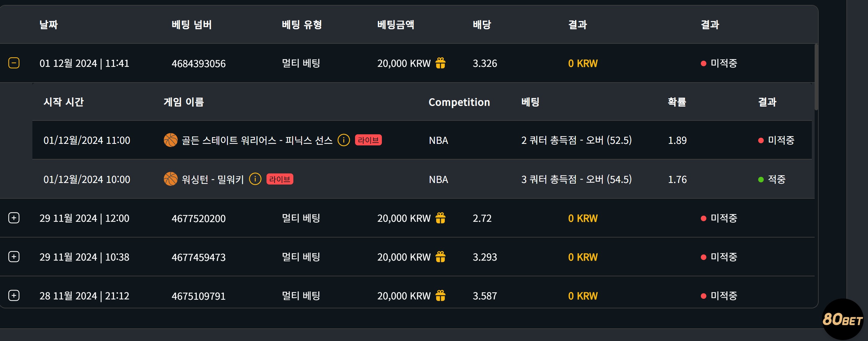Click info icon beside Washington - Milwaukee game
The height and width of the screenshot is (341, 868).
click(255, 179)
